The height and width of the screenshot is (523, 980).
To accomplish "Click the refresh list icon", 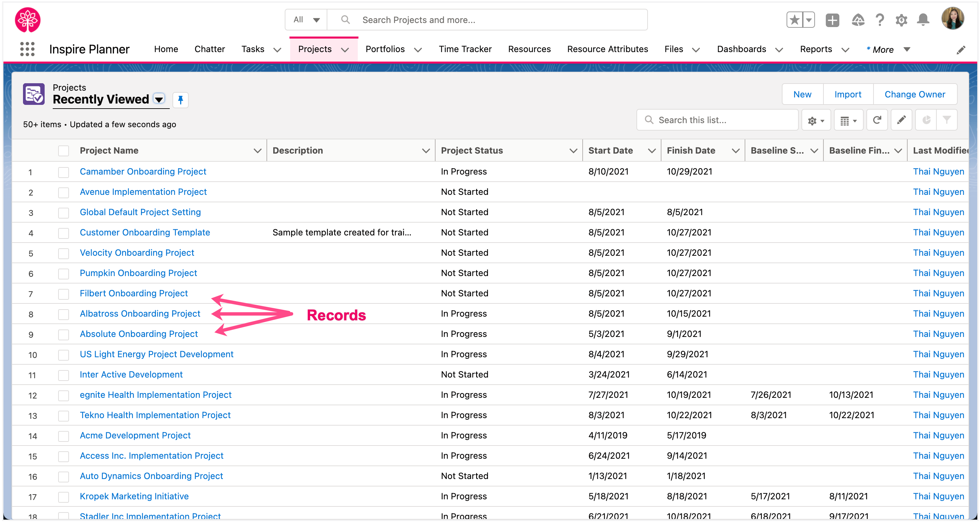I will click(876, 119).
